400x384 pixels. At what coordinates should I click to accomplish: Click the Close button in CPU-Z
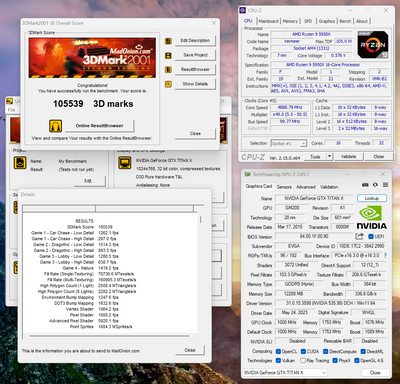pos(378,156)
